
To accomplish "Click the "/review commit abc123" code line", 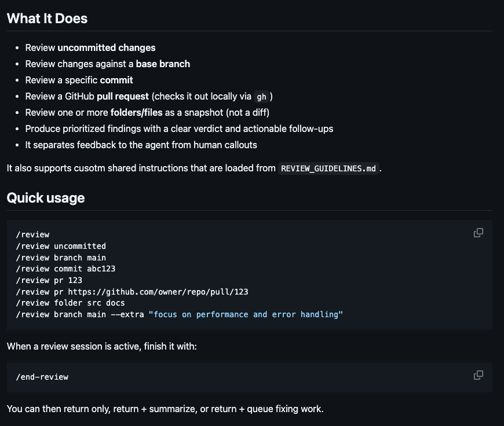I will (x=65, y=269).
